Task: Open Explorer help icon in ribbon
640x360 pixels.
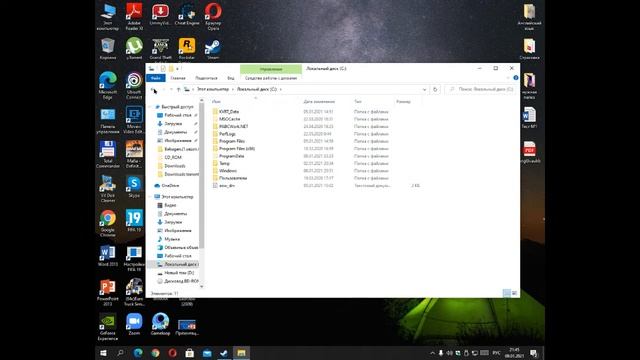Action: (x=516, y=78)
